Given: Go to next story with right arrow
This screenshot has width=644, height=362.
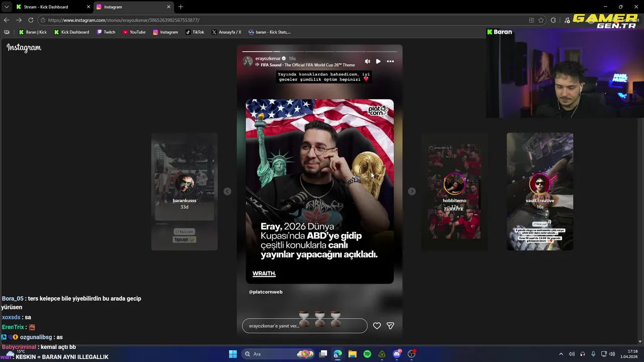Looking at the screenshot, I should tap(412, 191).
